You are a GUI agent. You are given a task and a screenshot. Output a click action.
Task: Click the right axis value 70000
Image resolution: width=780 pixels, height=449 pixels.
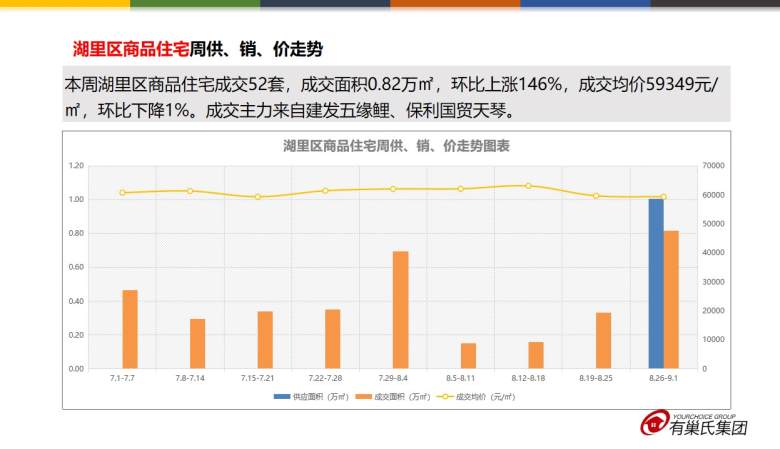point(713,166)
